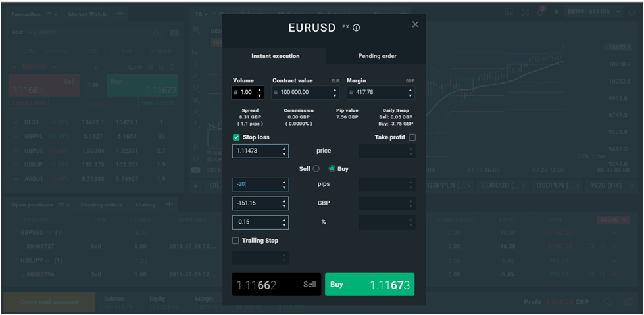Click the Volume input field
Screen dimensions: 644x315
247,93
